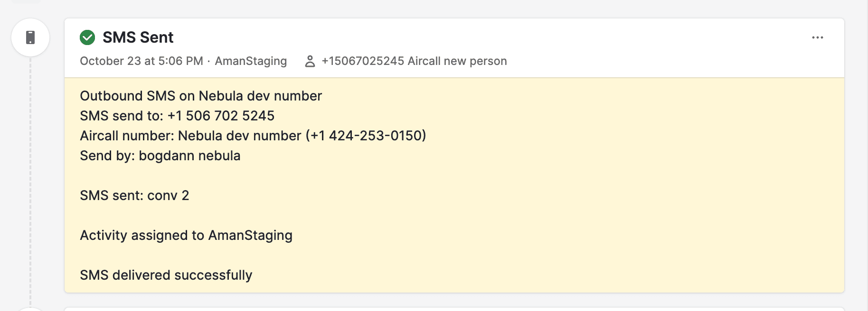Click the mobile phone SMS activity icon

(30, 37)
